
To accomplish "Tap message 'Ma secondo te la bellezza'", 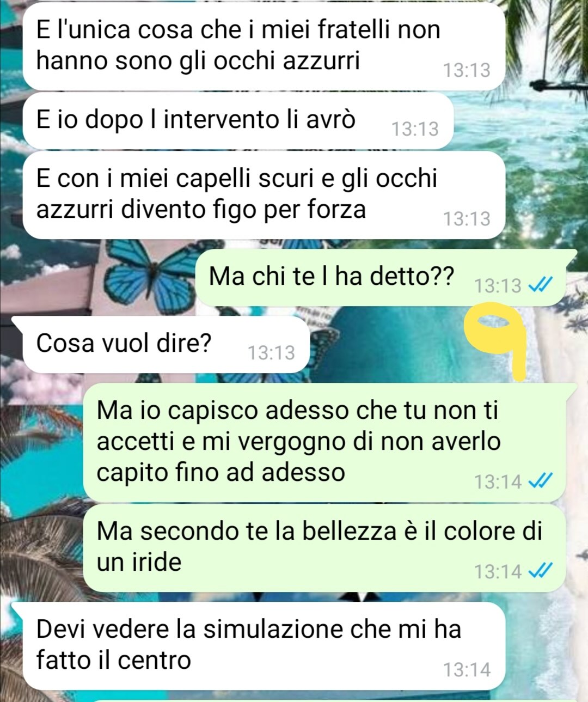I will tap(324, 548).
